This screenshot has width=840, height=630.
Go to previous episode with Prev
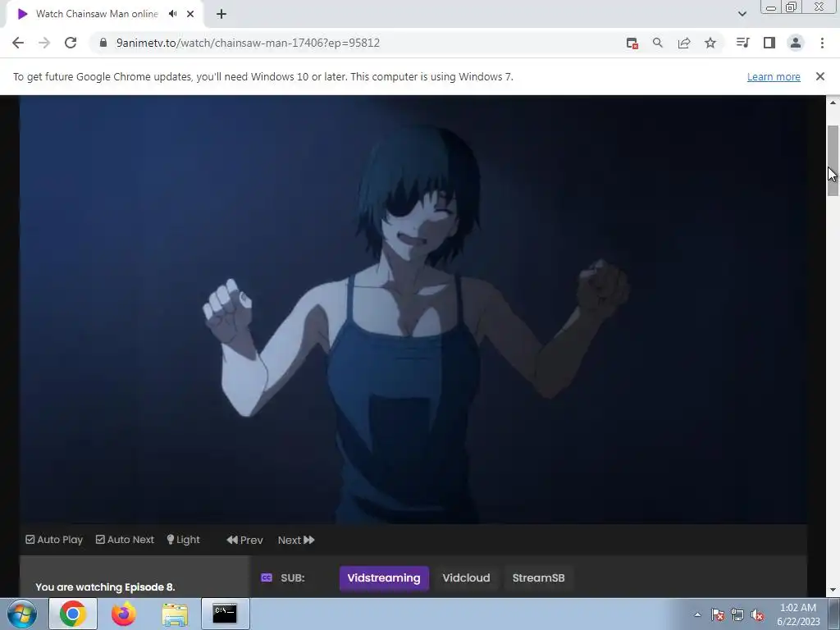click(244, 540)
